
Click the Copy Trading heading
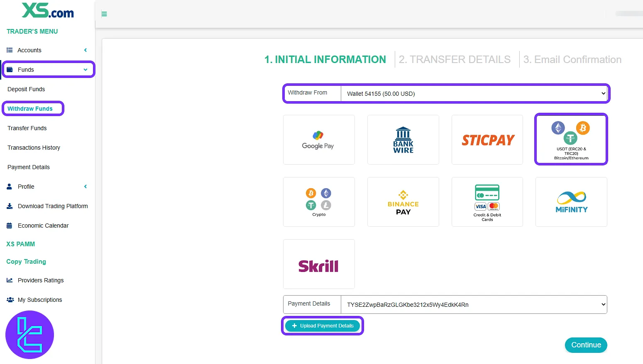26,262
